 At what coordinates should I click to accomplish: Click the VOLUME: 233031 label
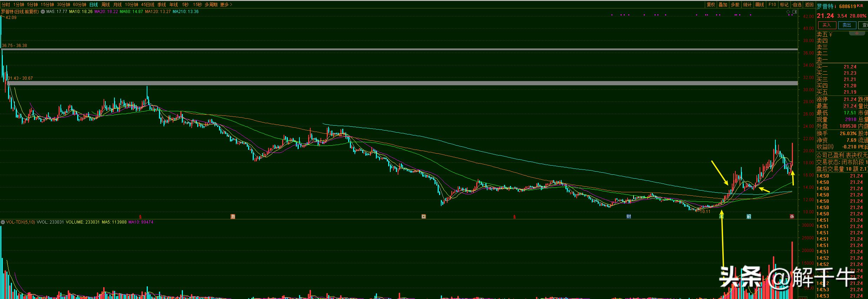point(82,222)
